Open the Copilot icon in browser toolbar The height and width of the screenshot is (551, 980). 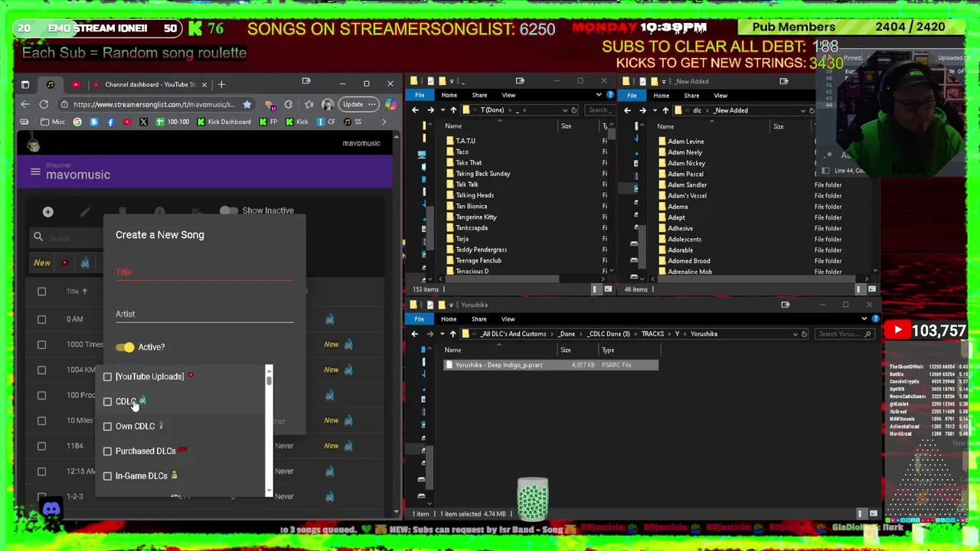pos(391,104)
